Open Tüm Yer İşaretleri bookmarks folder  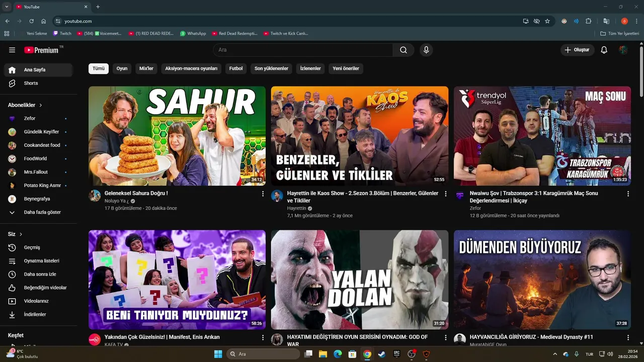620,33
